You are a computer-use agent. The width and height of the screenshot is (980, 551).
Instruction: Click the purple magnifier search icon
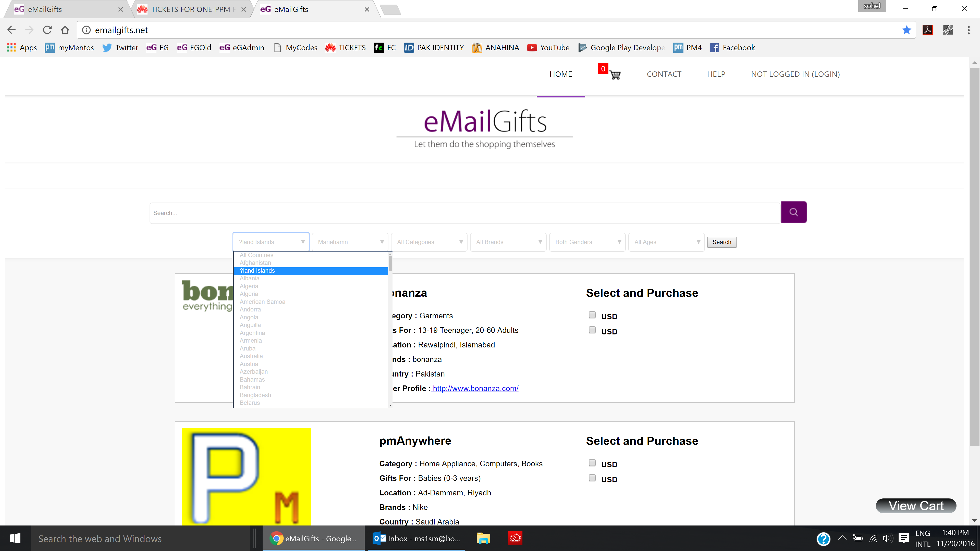pyautogui.click(x=793, y=212)
